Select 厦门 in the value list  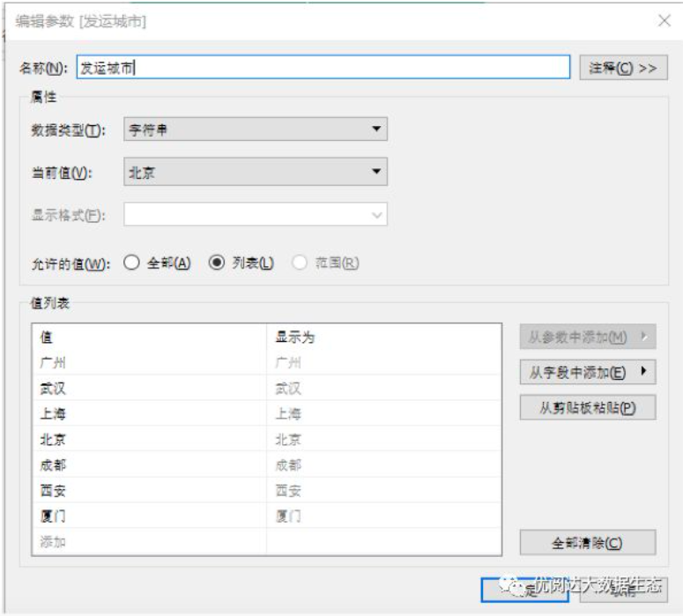(x=54, y=516)
